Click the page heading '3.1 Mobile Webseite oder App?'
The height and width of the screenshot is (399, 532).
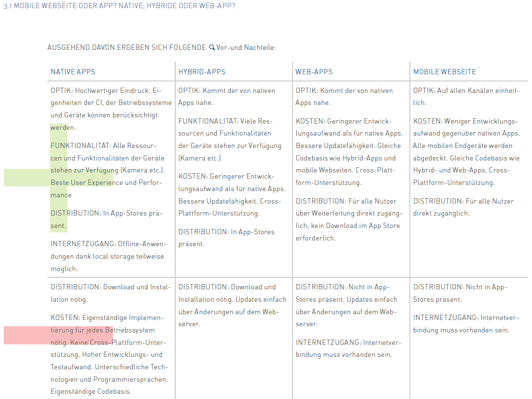coord(60,6)
